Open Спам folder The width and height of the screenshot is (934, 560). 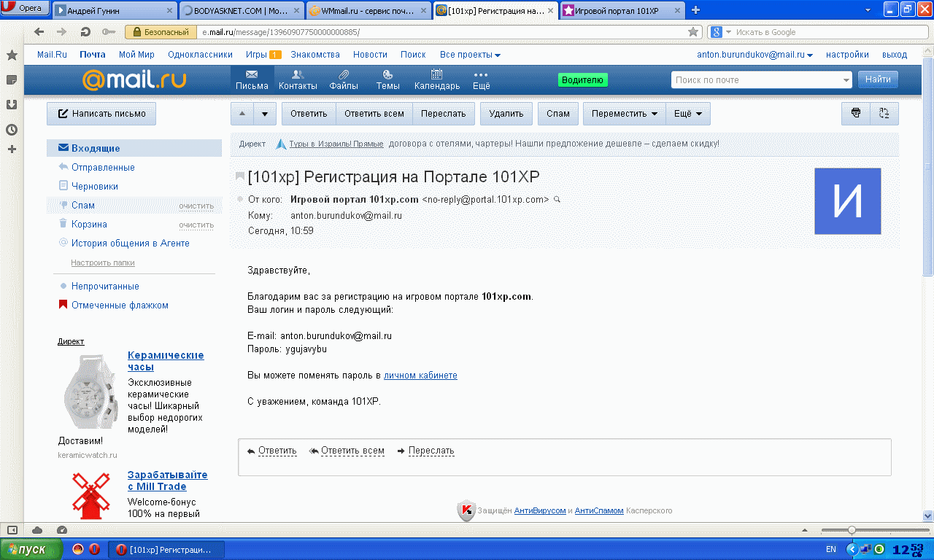83,205
